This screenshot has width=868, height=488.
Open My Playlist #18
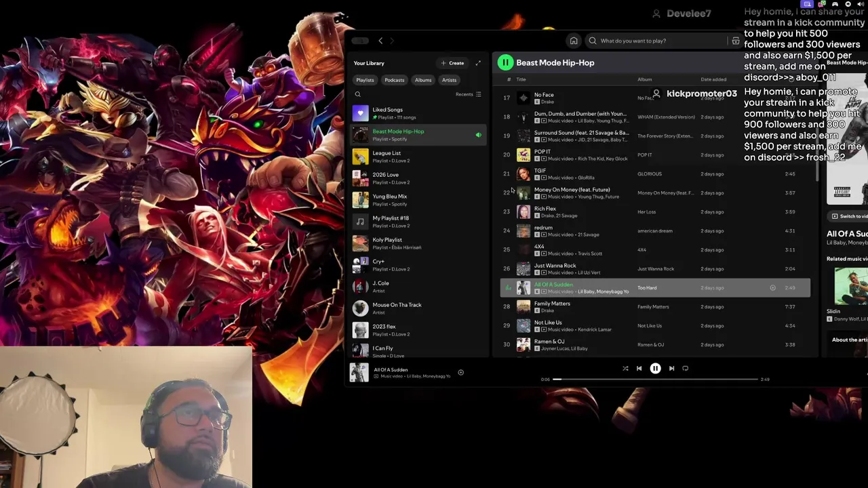pyautogui.click(x=418, y=222)
